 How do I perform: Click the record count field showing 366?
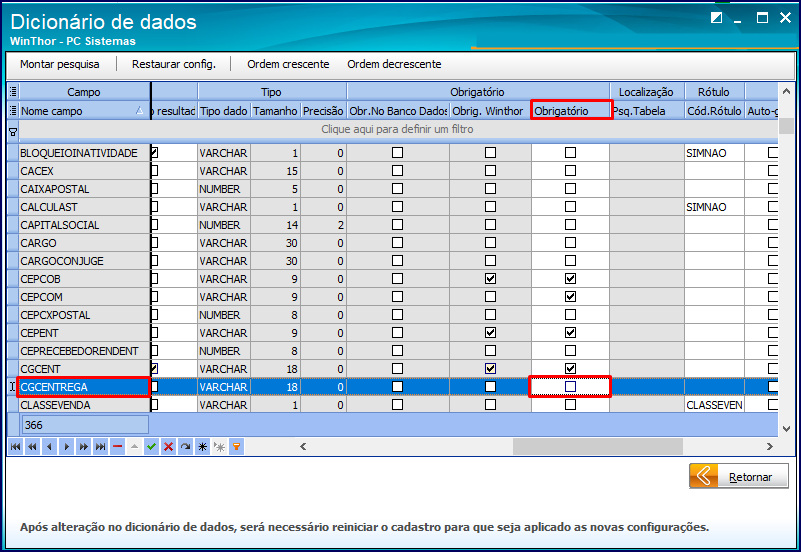(x=85, y=425)
